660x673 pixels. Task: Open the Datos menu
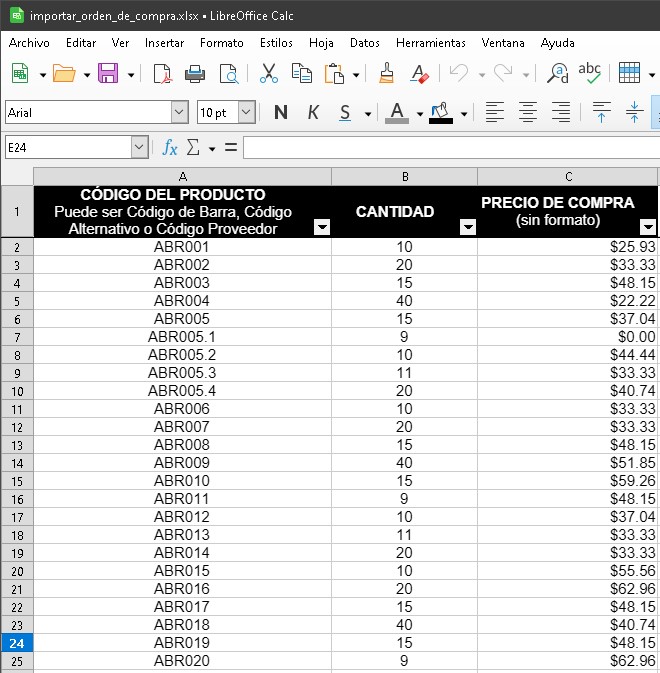365,43
